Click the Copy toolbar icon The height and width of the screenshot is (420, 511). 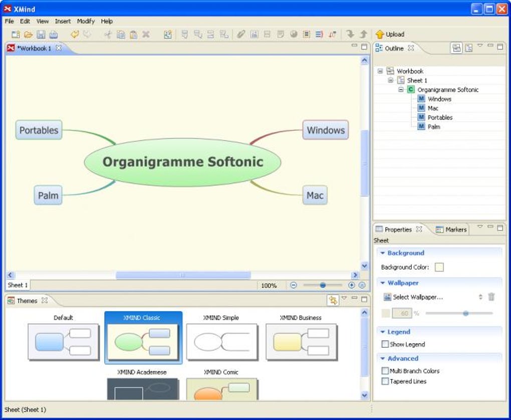(x=121, y=34)
